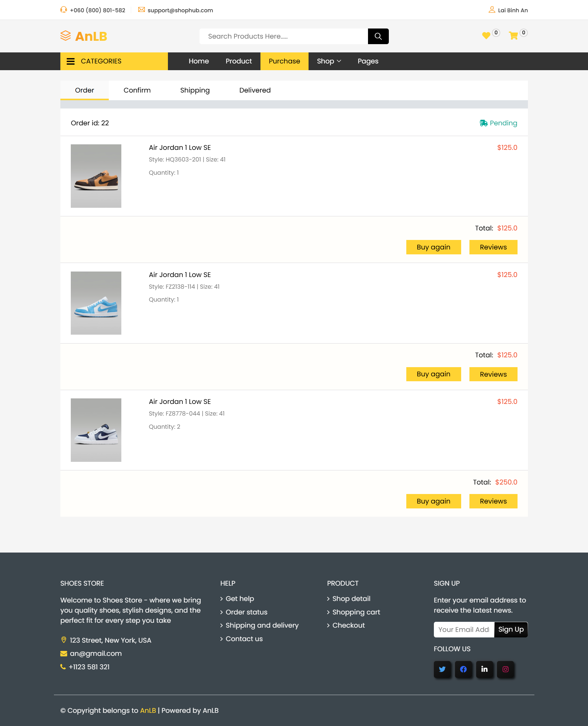Click the Quantity: 2 text

(164, 427)
